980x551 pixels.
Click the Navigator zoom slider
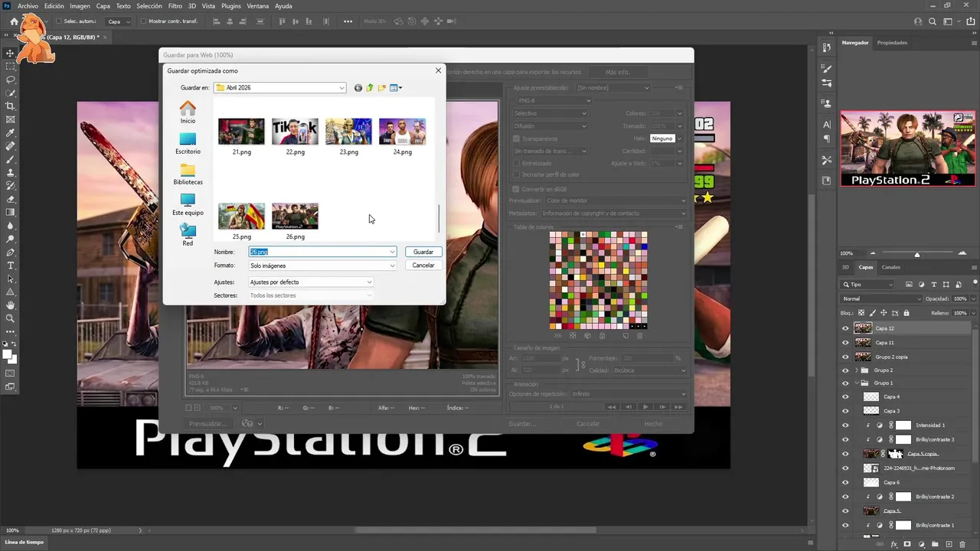tap(916, 253)
